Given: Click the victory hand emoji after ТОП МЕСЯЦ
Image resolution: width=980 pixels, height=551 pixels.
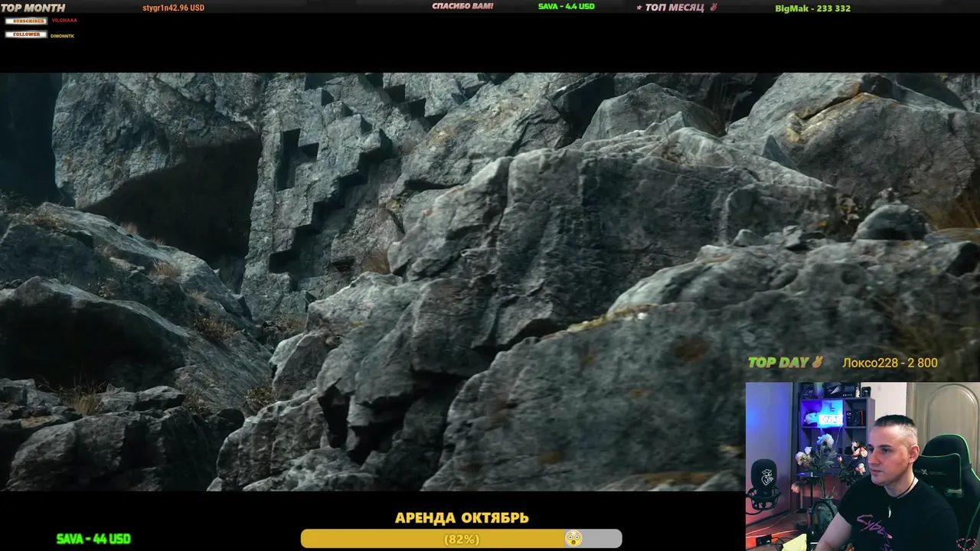Looking at the screenshot, I should (714, 7).
